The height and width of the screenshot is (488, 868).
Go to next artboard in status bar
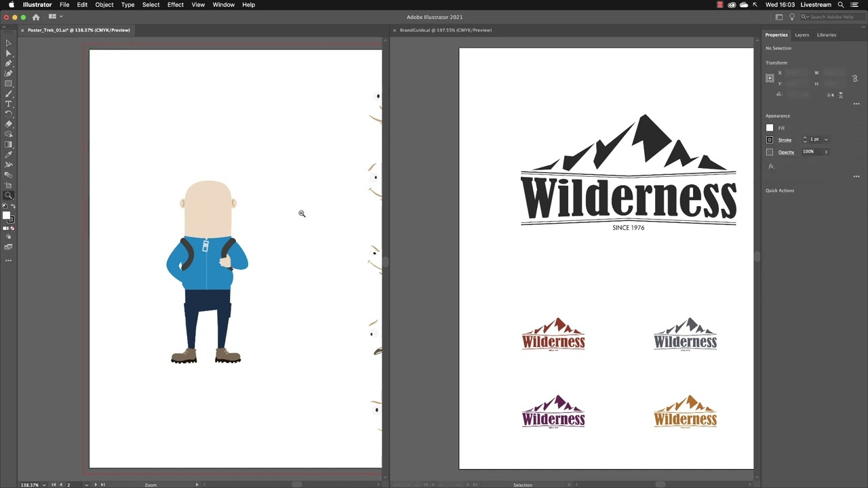[x=96, y=485]
